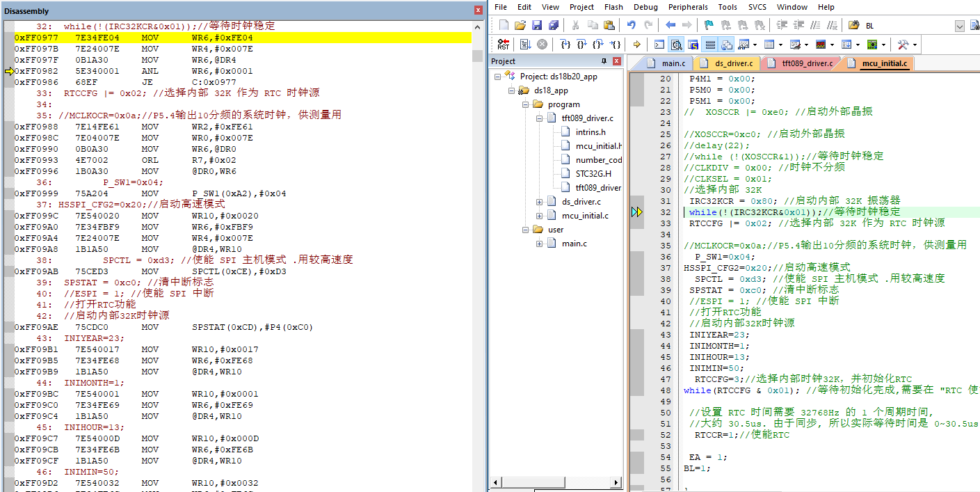
Task: Collapse the ds18_app target node
Action: pyautogui.click(x=512, y=90)
